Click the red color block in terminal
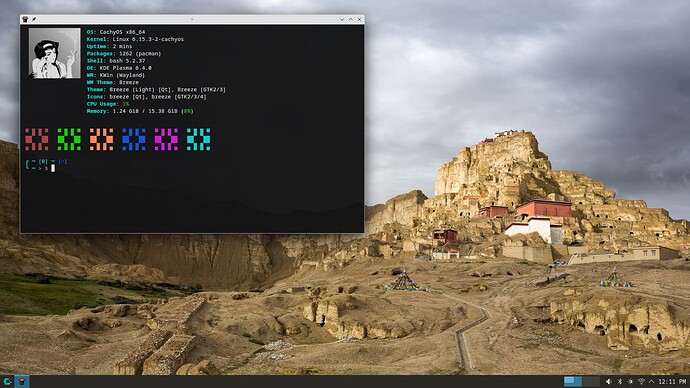This screenshot has width=690, height=388. (37, 139)
